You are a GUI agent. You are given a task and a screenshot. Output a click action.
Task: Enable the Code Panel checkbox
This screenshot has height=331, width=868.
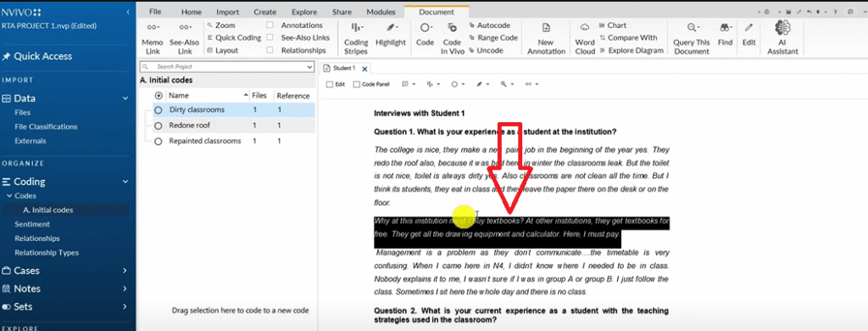357,84
